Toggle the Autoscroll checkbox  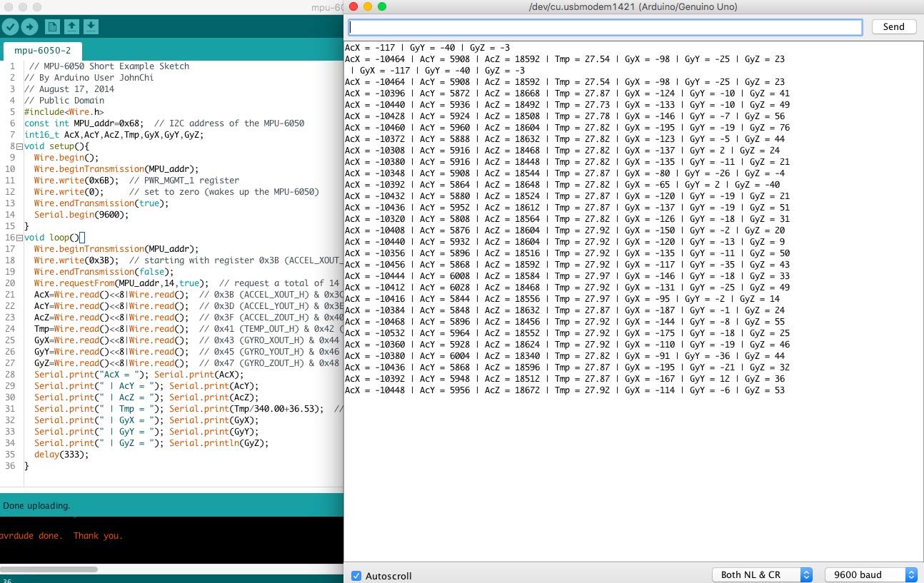click(x=356, y=575)
